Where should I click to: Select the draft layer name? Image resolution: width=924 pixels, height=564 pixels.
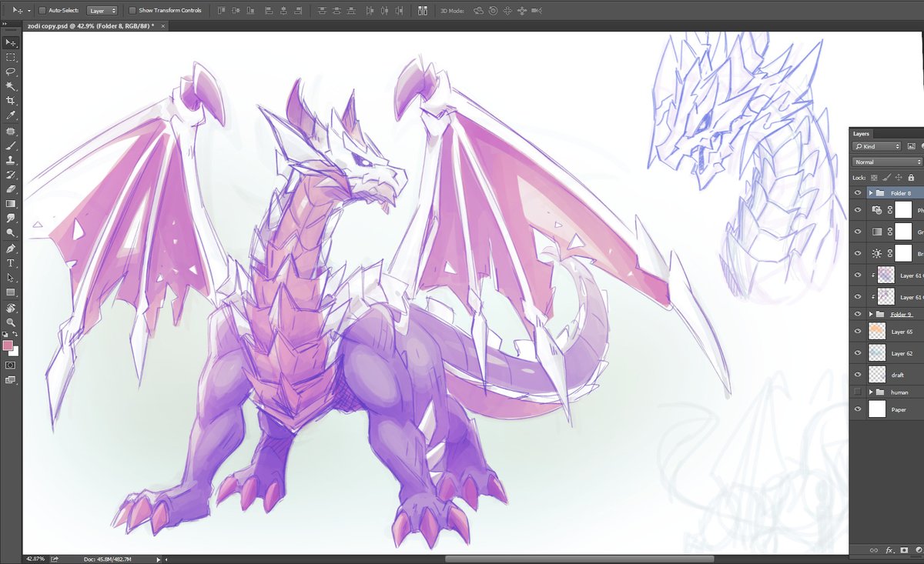click(898, 375)
